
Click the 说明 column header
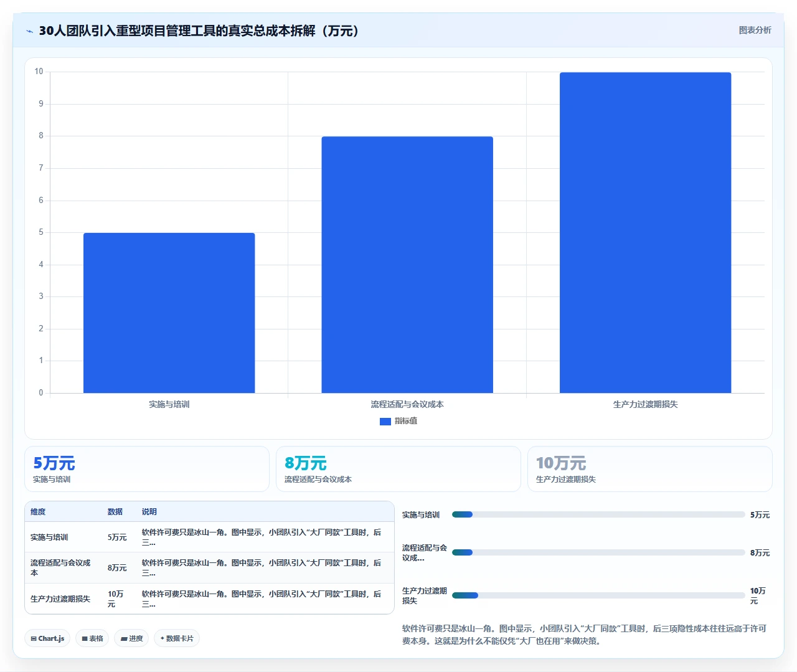tap(149, 512)
